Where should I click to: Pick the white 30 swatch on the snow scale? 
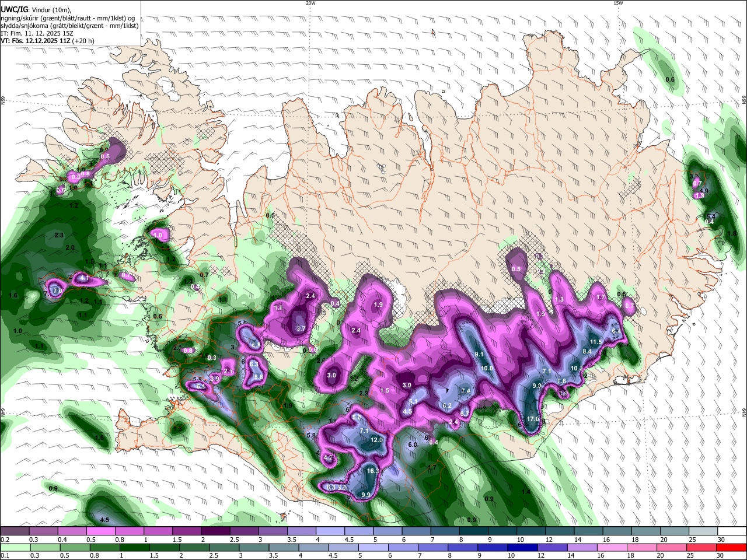[x=732, y=531]
